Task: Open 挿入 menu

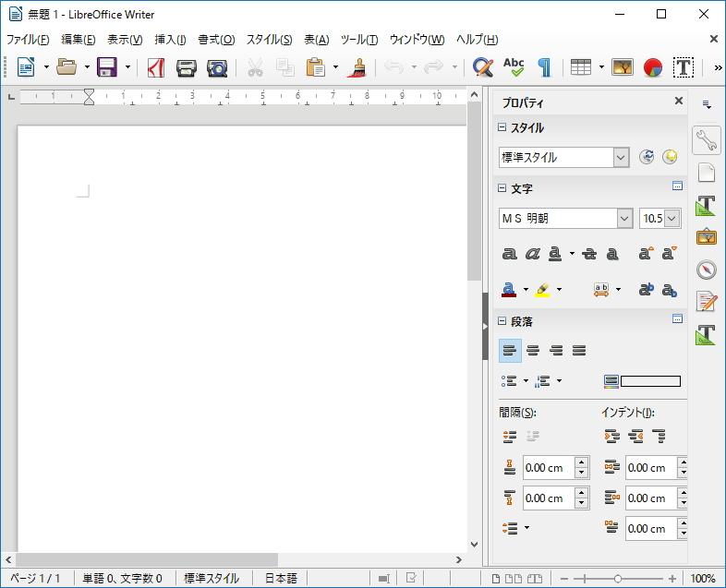Action: click(170, 40)
